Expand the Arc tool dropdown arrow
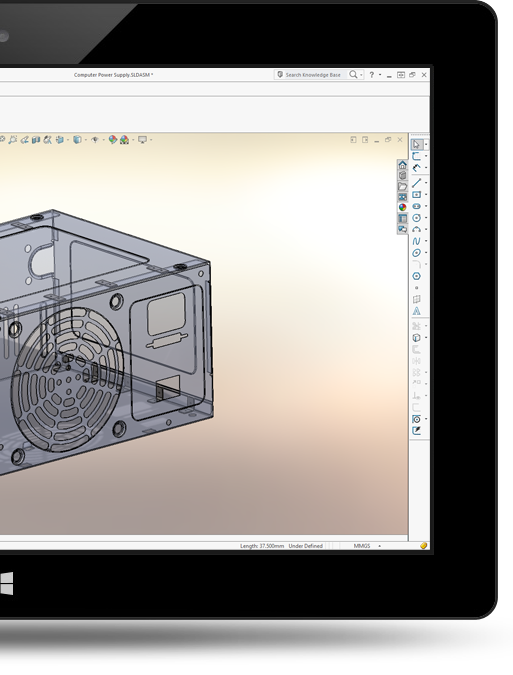 426,229
